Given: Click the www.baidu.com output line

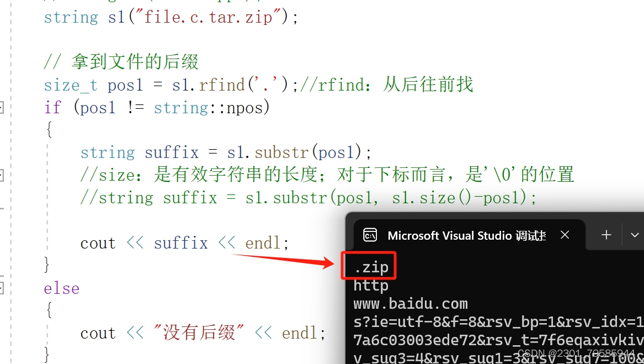Looking at the screenshot, I should coord(411,304).
